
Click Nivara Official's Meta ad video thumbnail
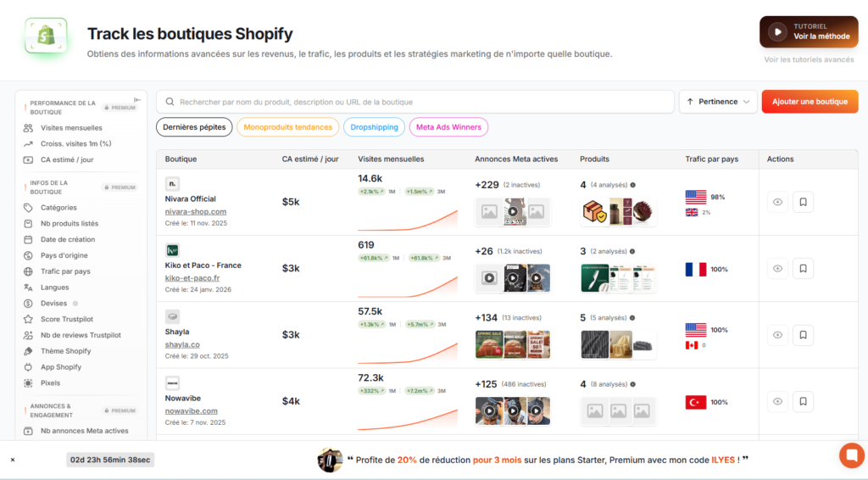513,211
